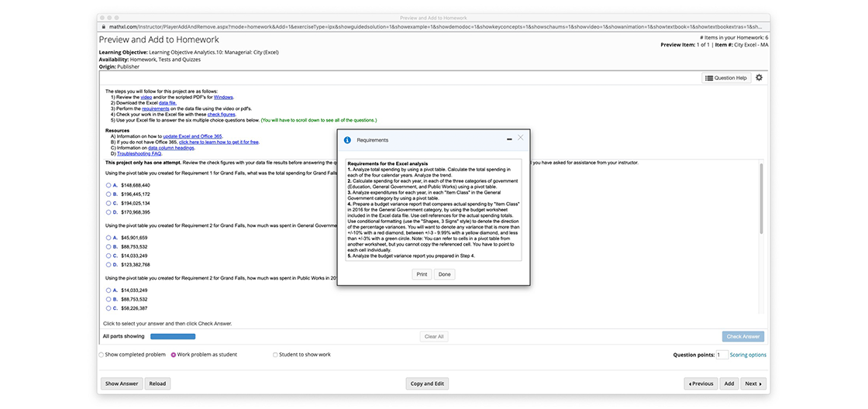Go to the Next item
868x409 pixels.
click(753, 383)
